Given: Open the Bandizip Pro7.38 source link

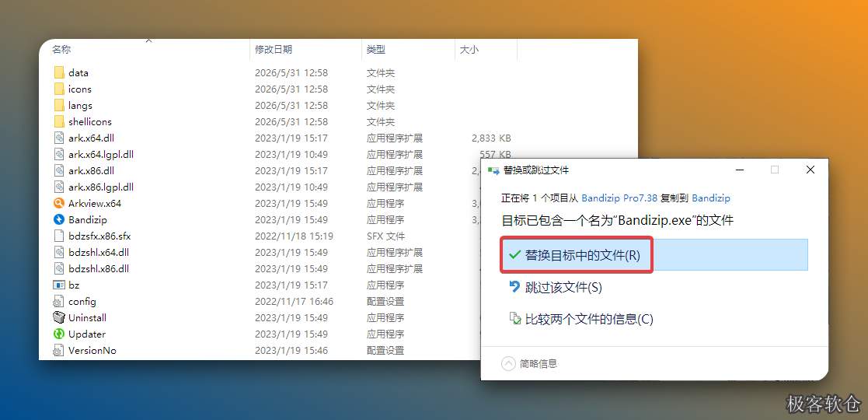Looking at the screenshot, I should click(x=619, y=198).
